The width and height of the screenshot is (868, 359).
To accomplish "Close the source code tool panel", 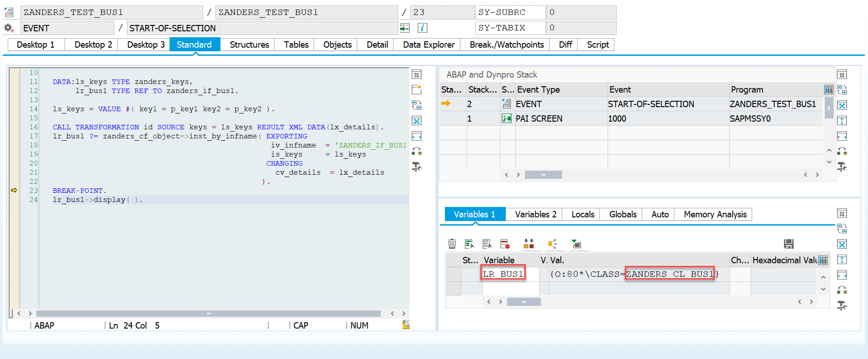I will point(417,74).
